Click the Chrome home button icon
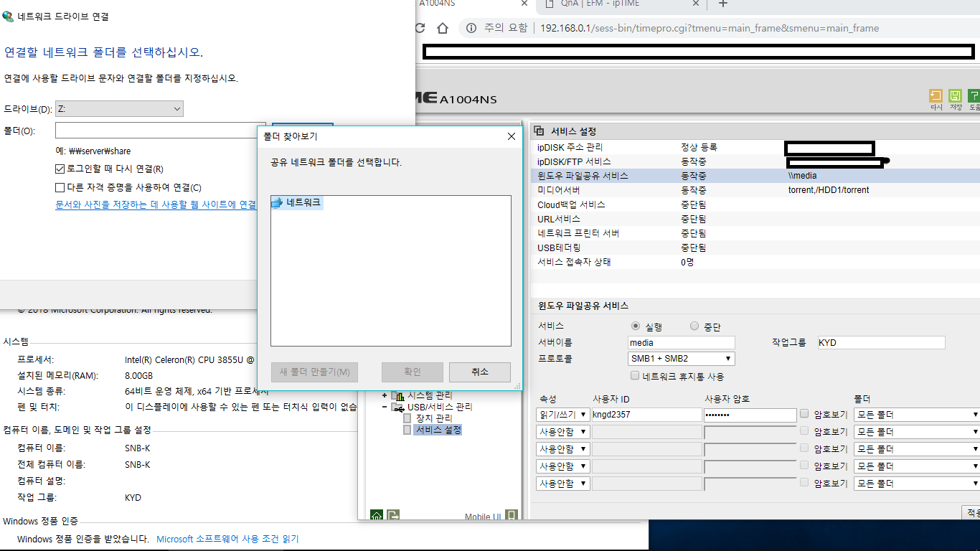This screenshot has height=551, width=980. 443,28
